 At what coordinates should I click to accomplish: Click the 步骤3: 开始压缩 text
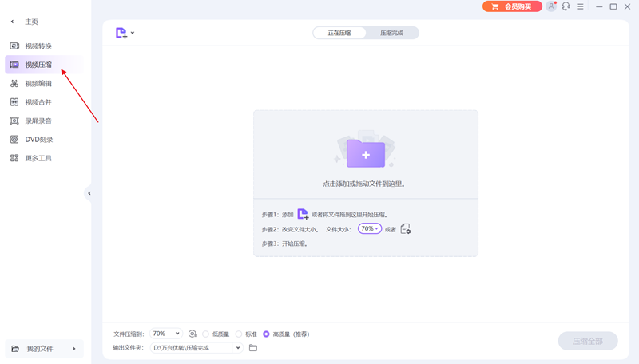pyautogui.click(x=285, y=244)
